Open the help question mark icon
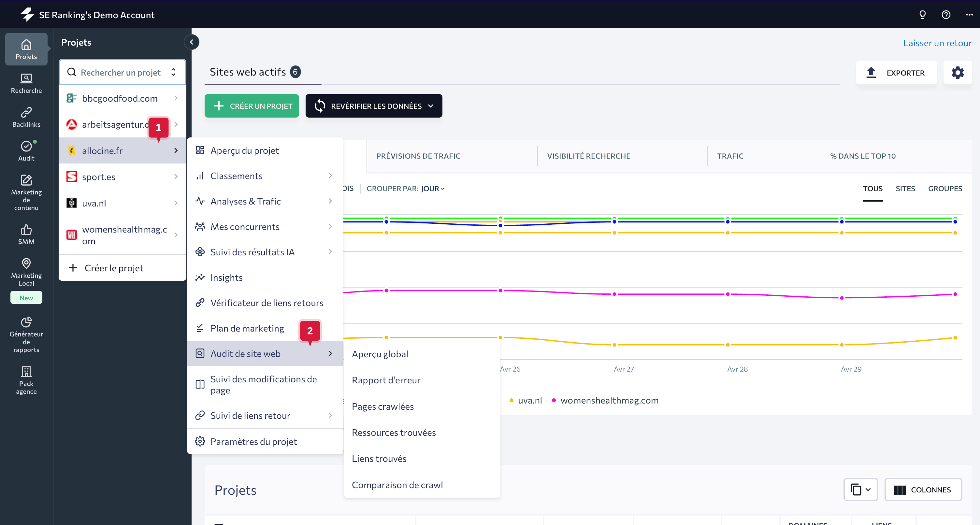The width and height of the screenshot is (980, 525). pyautogui.click(x=946, y=15)
